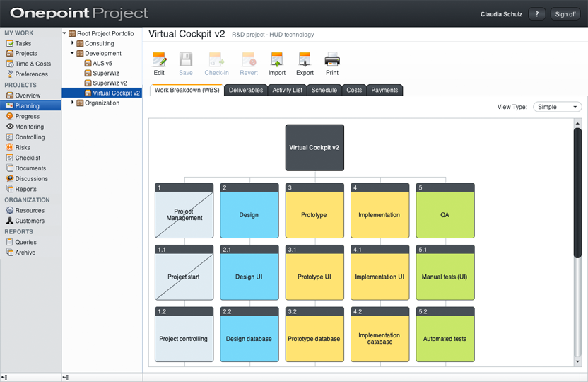Switch to the Activity List tab

pos(287,90)
